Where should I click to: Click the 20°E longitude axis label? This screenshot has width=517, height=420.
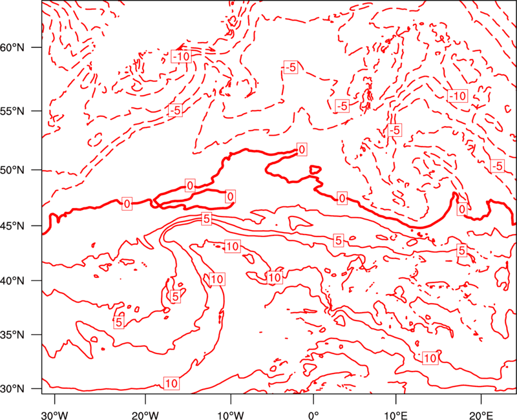pyautogui.click(x=481, y=415)
